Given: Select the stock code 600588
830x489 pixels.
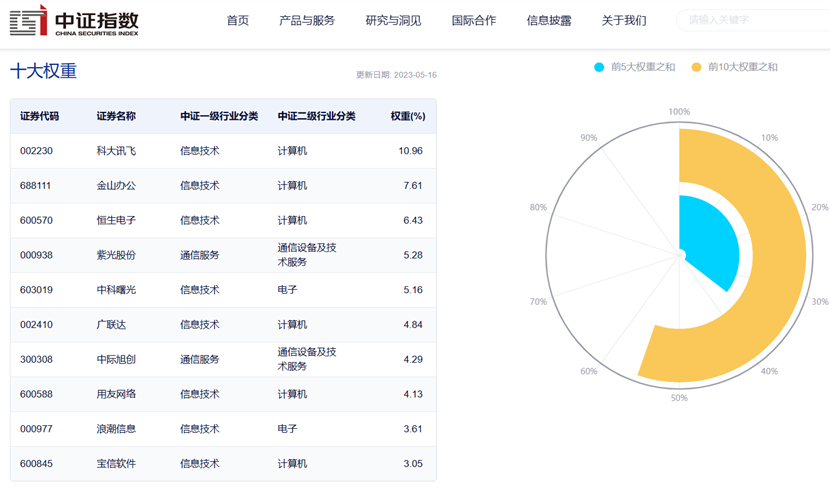Looking at the screenshot, I should coord(37,394).
